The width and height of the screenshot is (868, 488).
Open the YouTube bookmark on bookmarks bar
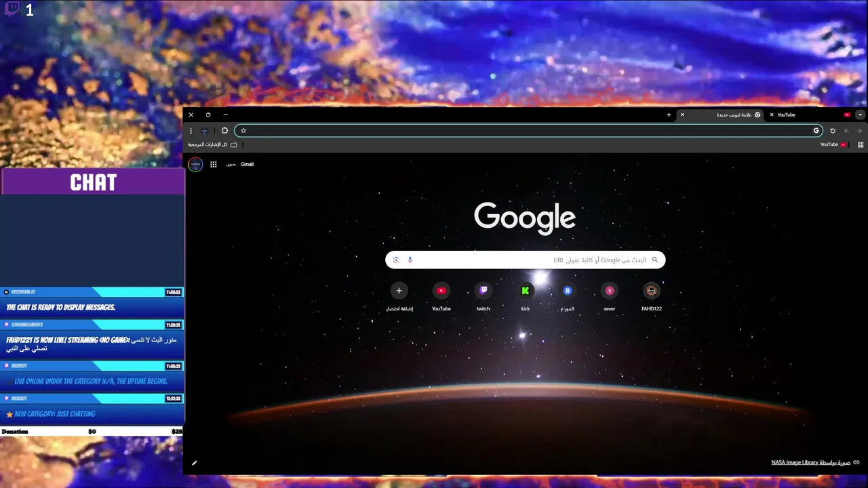coord(833,144)
